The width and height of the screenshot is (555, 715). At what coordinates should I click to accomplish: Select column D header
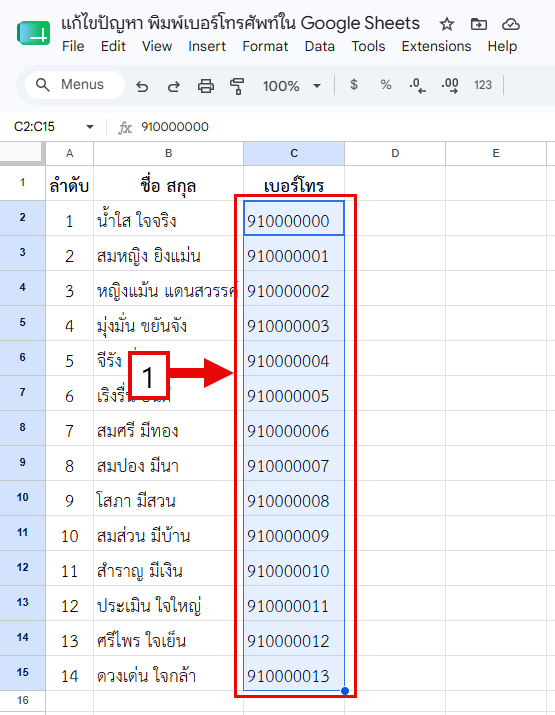395,153
